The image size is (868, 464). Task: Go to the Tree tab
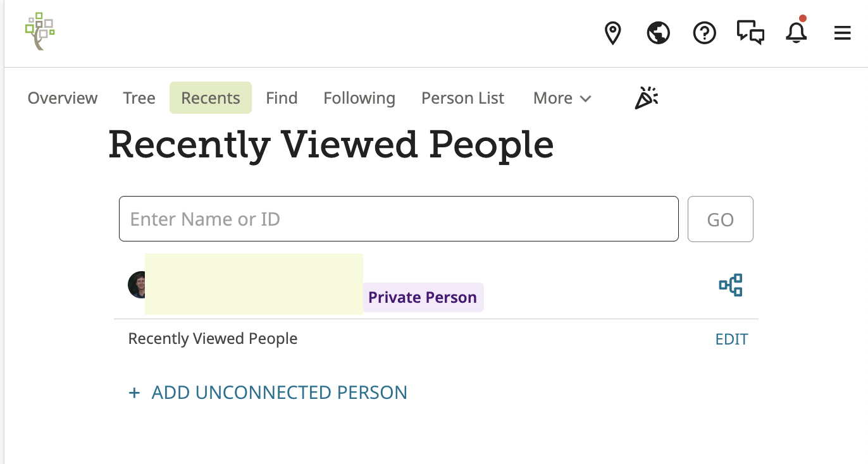[139, 98]
